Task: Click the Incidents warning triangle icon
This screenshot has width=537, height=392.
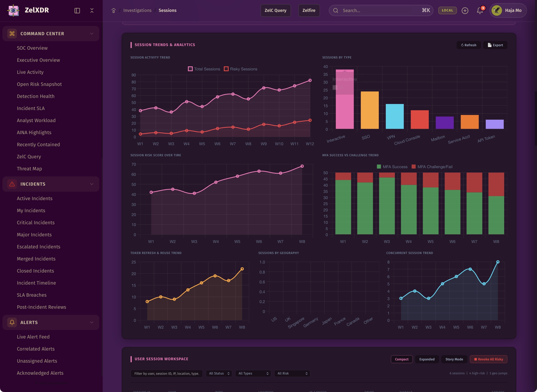Action: tap(12, 184)
